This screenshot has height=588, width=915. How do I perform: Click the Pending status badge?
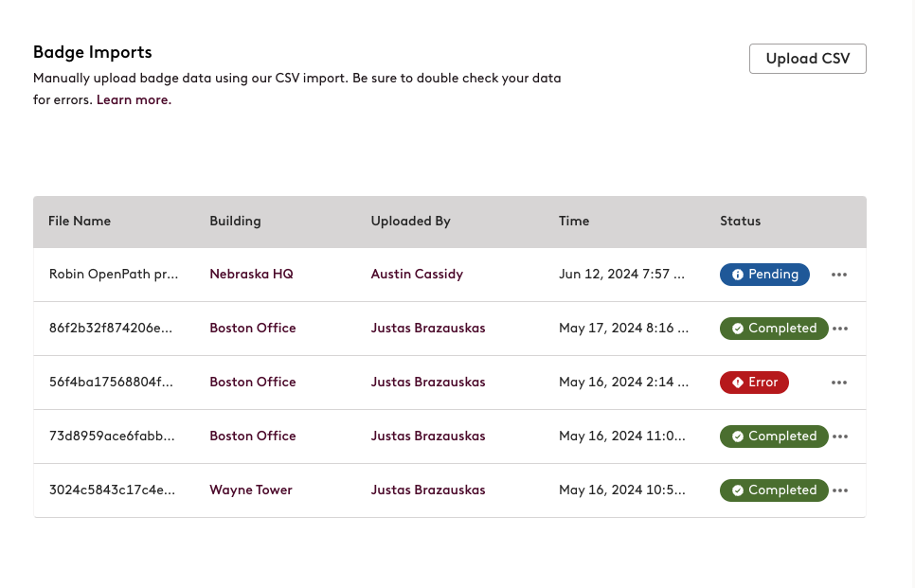(x=764, y=274)
